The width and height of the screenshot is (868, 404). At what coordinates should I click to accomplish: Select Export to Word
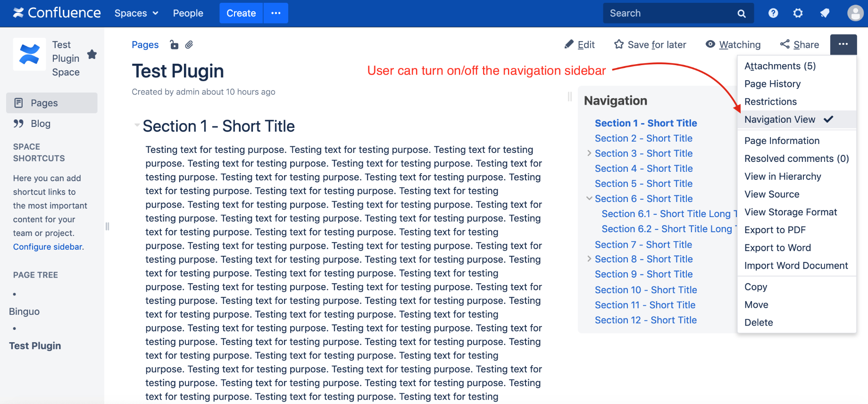[797, 248]
